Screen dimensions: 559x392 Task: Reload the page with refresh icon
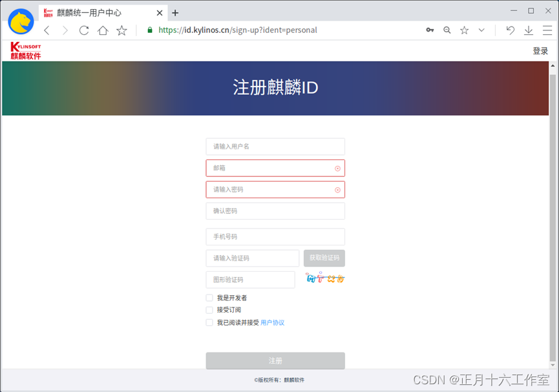[84, 30]
